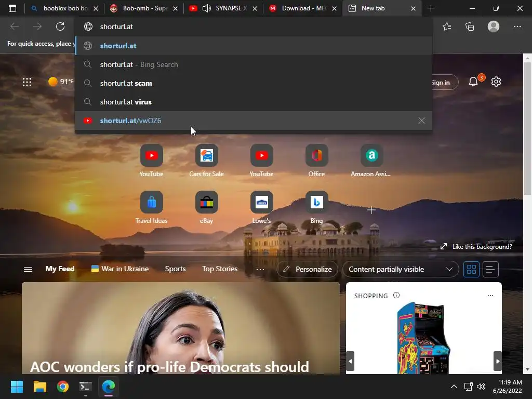Screen dimensions: 532x399
Task: Show more feed topics ellipsis
Action: click(260, 270)
